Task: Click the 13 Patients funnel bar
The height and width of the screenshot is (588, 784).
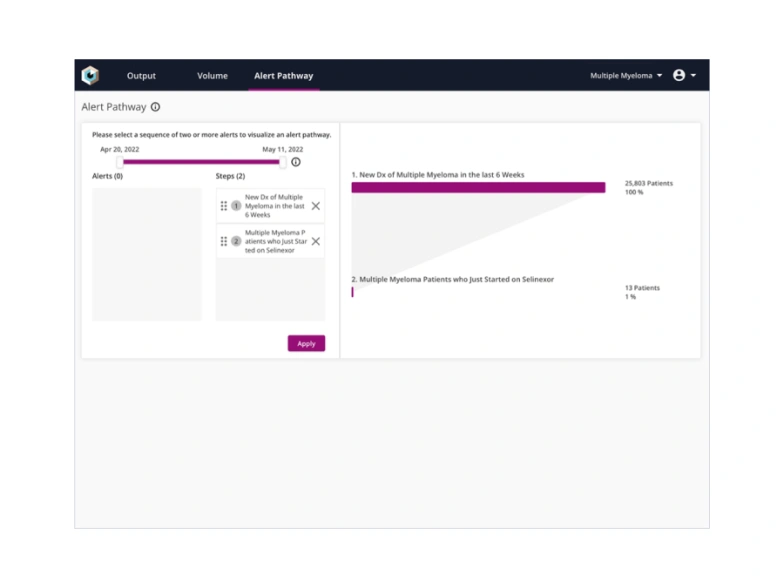Action: point(352,292)
